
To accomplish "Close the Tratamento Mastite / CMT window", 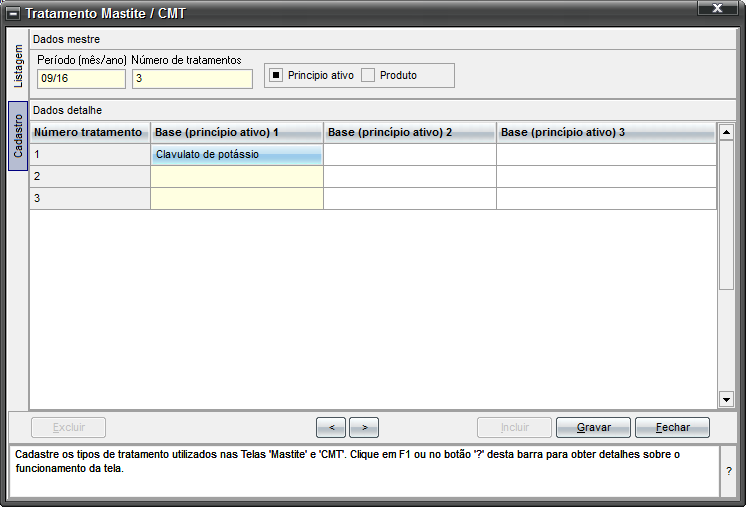I will point(717,8).
